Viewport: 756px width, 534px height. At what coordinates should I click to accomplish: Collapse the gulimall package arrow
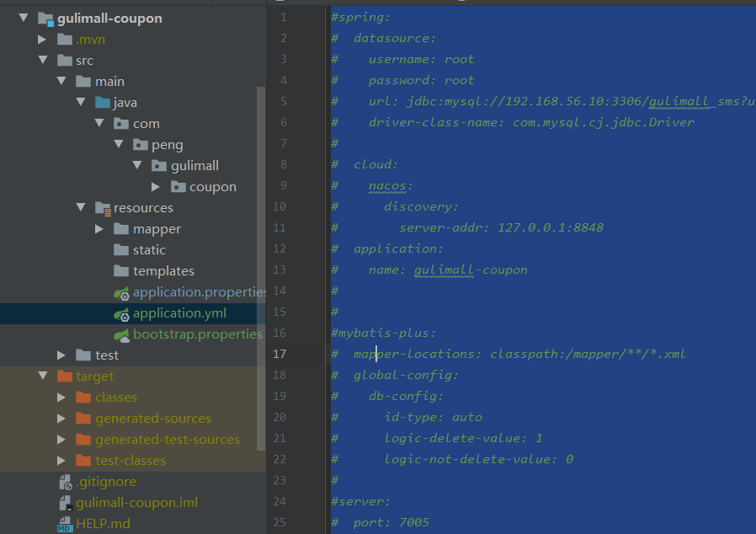coord(138,165)
